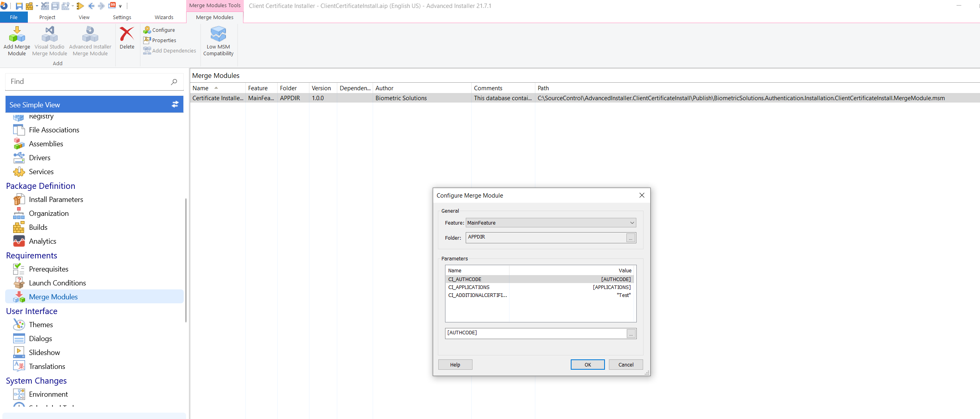Open the Feature dropdown in Configure Merge Module
The image size is (980, 419).
click(632, 223)
